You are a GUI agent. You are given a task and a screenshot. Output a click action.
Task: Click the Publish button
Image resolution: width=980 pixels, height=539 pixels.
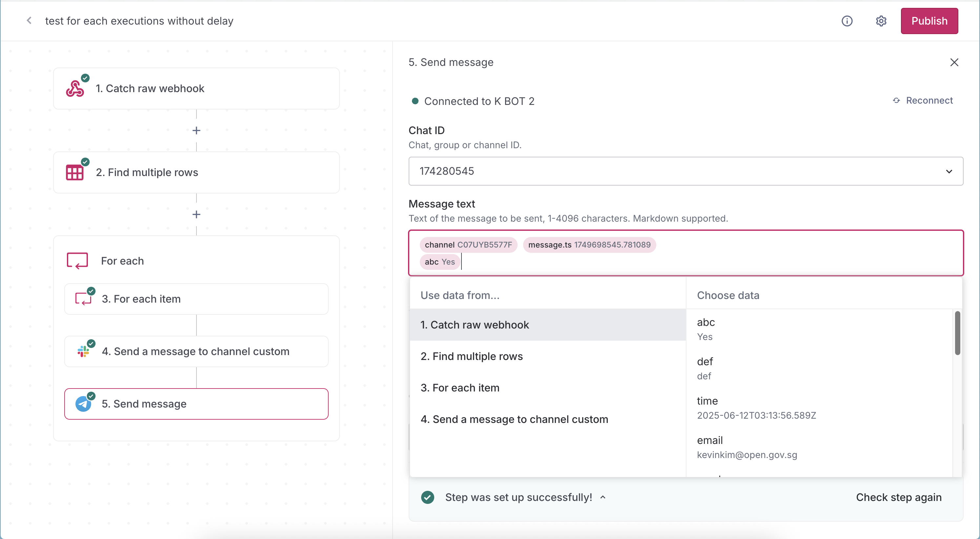tap(929, 21)
